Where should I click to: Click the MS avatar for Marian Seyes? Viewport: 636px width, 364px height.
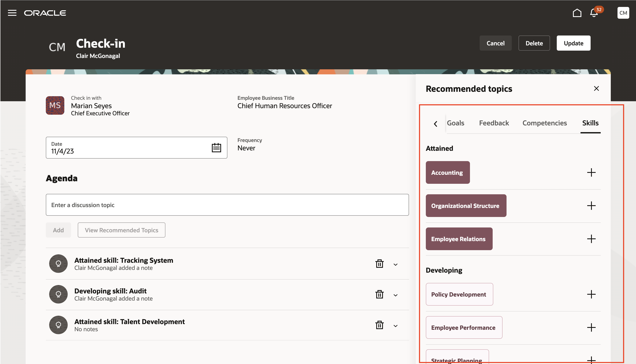click(55, 105)
